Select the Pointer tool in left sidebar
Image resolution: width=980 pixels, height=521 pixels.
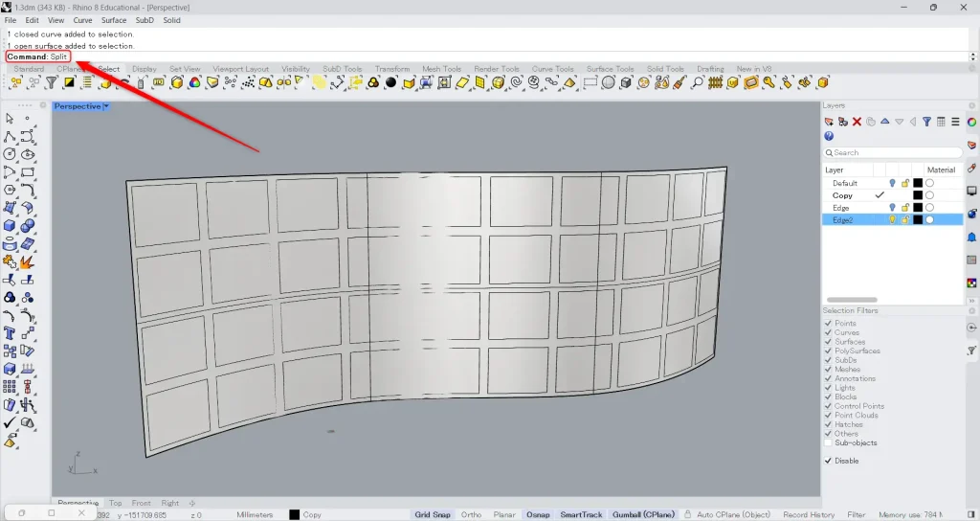point(10,118)
